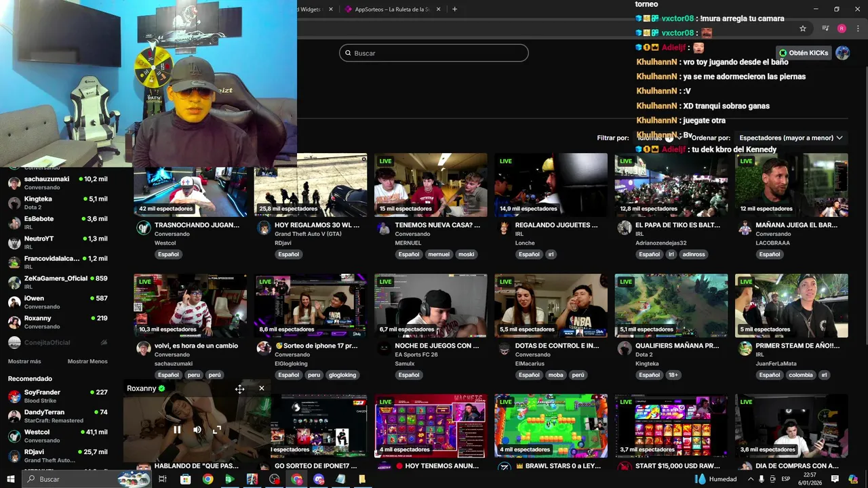868x488 pixels.
Task: Close the Roxanny mini player
Action: click(x=262, y=388)
